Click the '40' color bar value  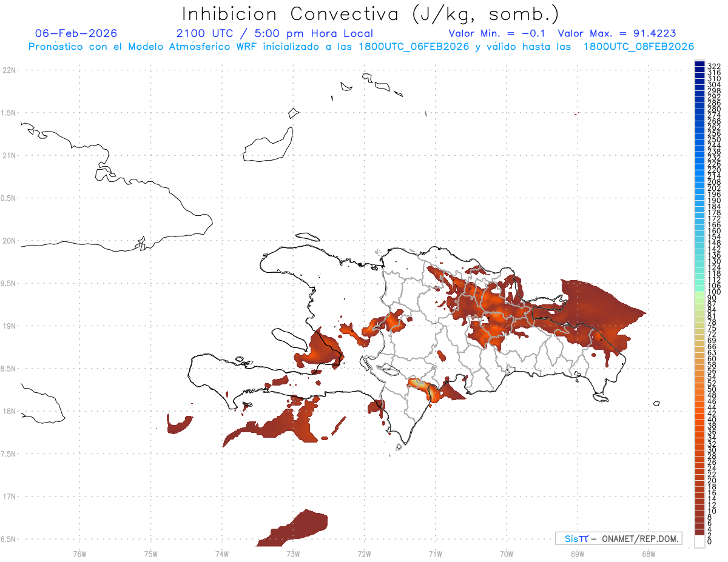712,420
